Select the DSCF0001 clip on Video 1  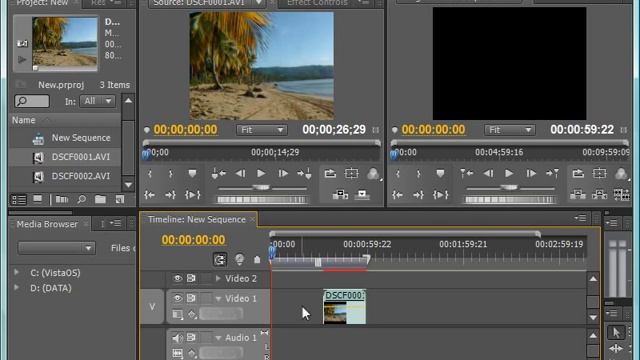pyautogui.click(x=344, y=307)
